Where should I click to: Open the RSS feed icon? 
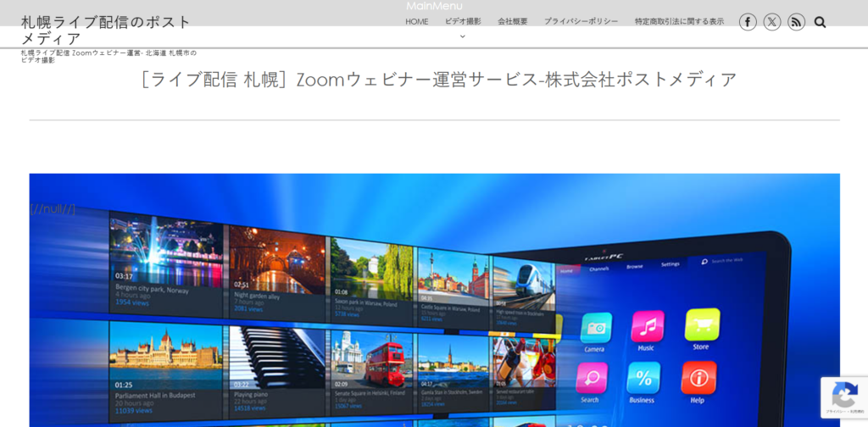click(x=796, y=22)
